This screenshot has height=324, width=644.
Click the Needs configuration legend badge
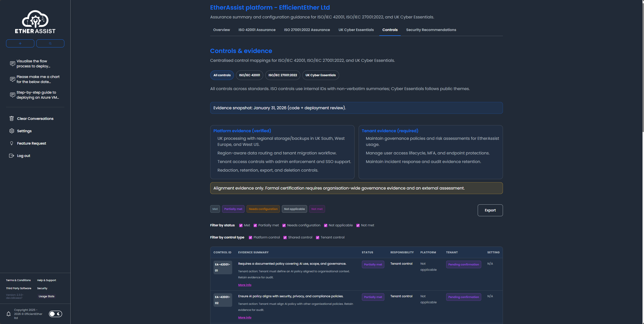[x=263, y=209]
